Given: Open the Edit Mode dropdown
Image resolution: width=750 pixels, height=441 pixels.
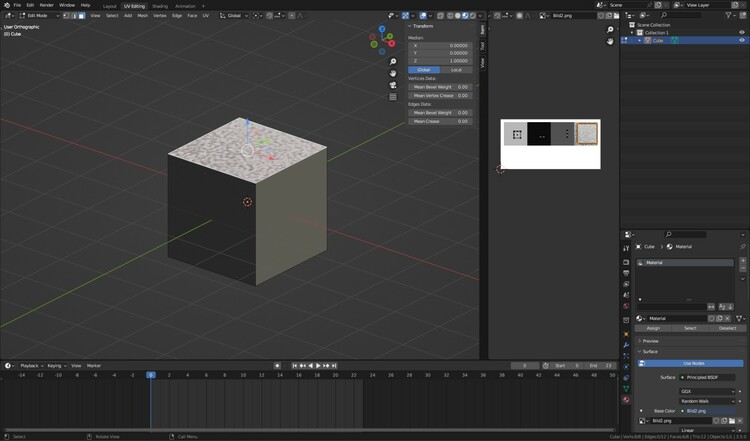Looking at the screenshot, I should tap(37, 16).
